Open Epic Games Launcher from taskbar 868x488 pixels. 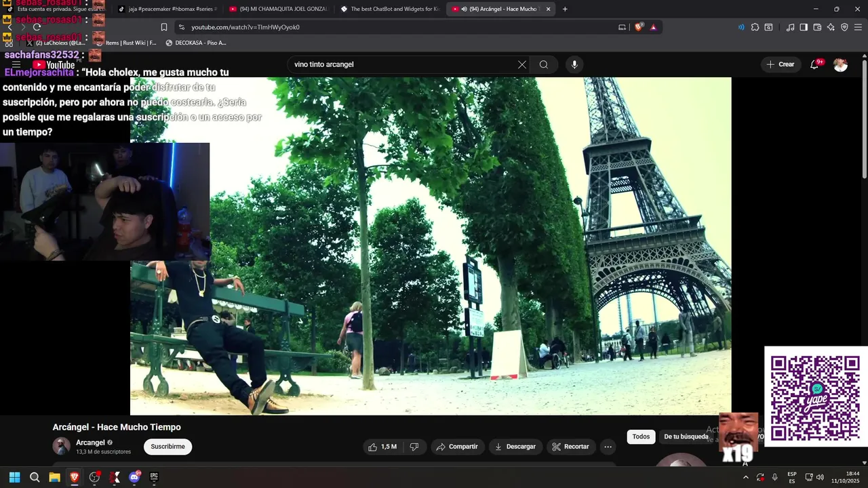154,477
